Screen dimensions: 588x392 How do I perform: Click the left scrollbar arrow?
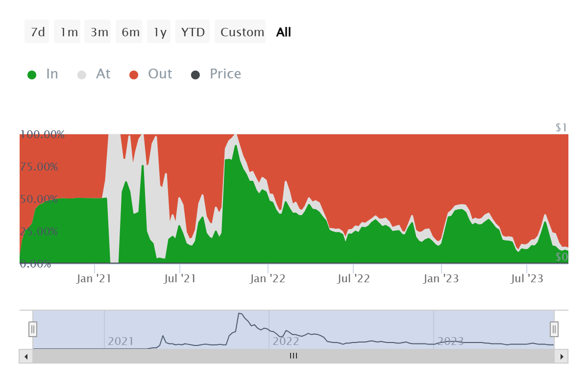coord(26,356)
